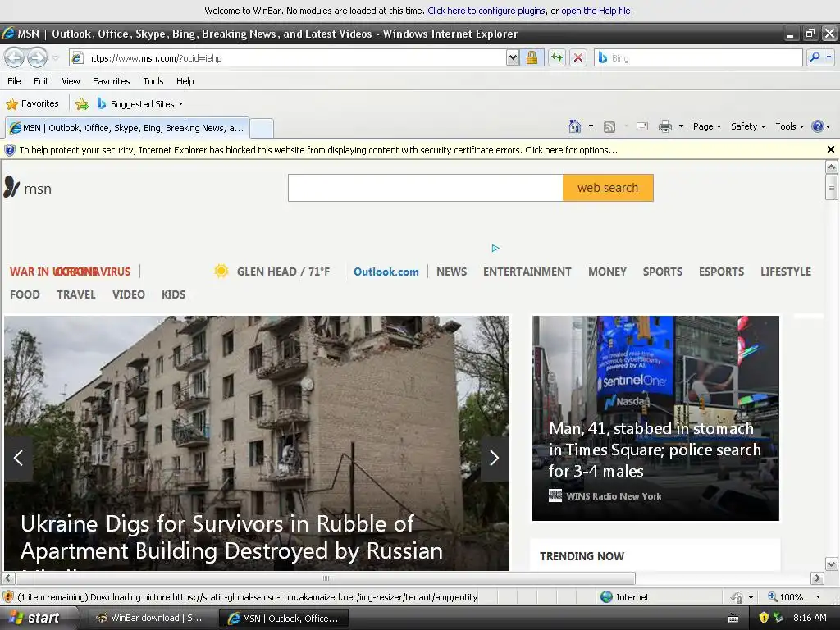This screenshot has width=840, height=630.
Task: Open the FOOD navigation link
Action: coord(25,294)
